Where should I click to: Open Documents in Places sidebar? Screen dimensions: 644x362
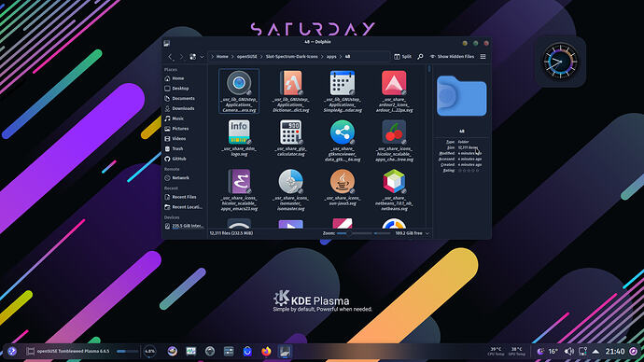point(184,99)
